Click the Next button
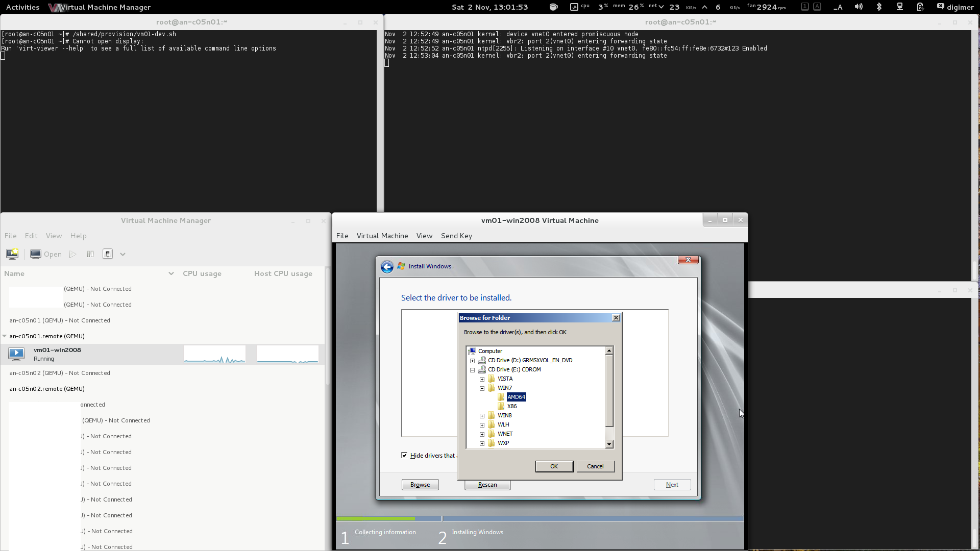 [672, 485]
